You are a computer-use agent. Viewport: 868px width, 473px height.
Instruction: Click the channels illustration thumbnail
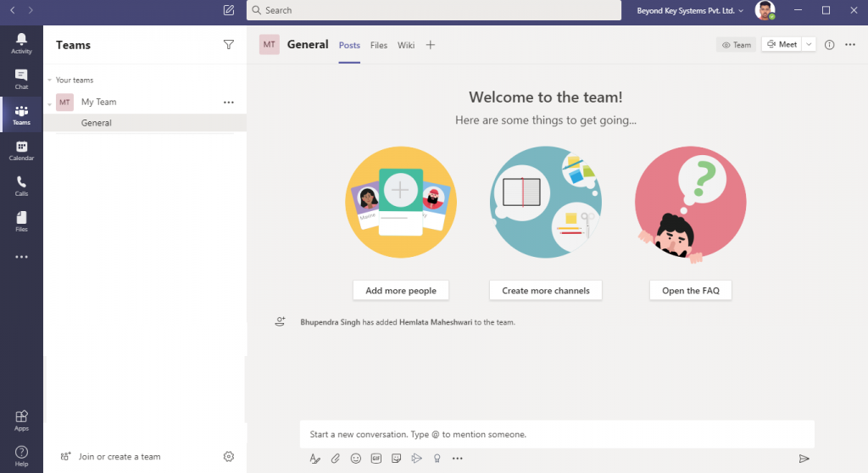(546, 202)
